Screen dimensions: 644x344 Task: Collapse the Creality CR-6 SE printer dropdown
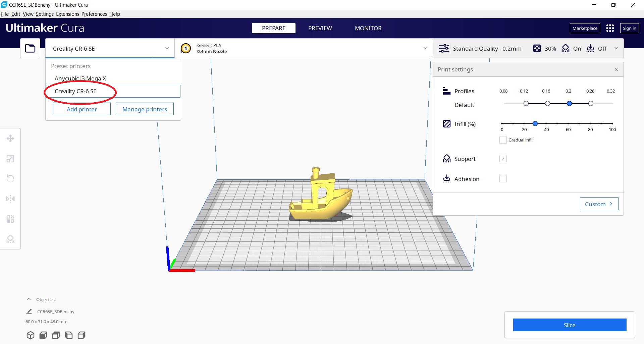pyautogui.click(x=167, y=48)
